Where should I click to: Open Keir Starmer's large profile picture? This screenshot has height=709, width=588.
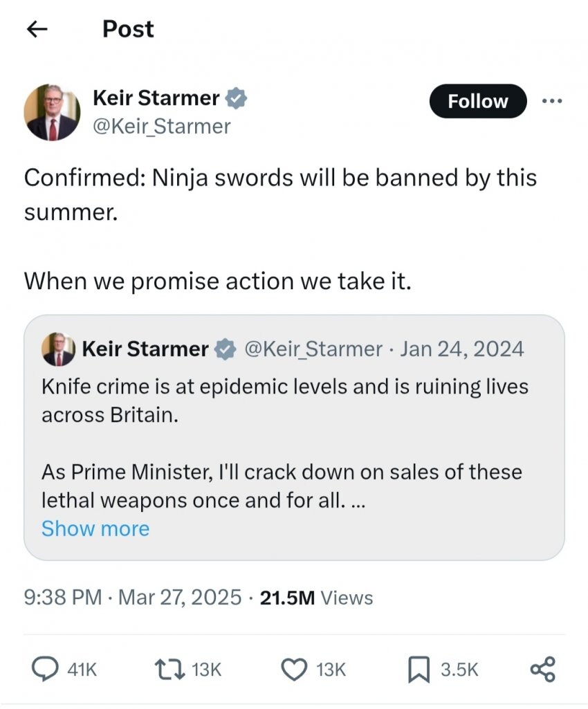click(53, 112)
